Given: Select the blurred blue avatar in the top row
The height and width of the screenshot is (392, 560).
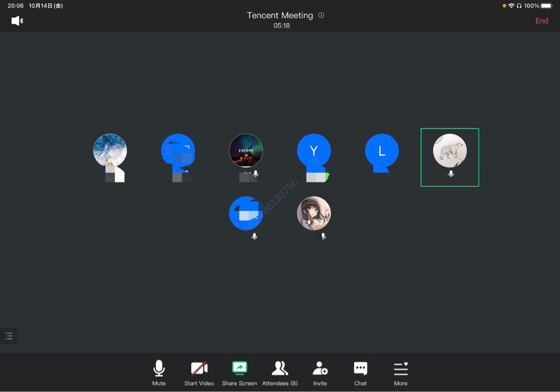Looking at the screenshot, I should [x=178, y=151].
